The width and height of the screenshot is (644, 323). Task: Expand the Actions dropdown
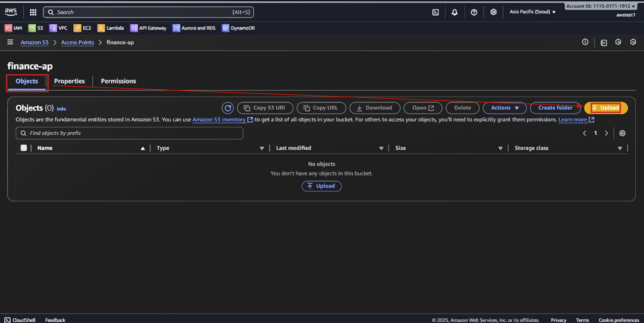pos(505,108)
